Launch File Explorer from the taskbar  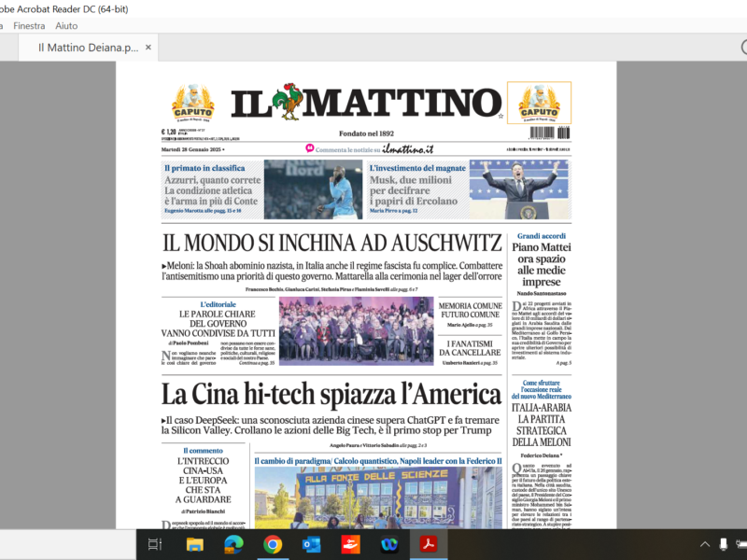[x=195, y=544]
